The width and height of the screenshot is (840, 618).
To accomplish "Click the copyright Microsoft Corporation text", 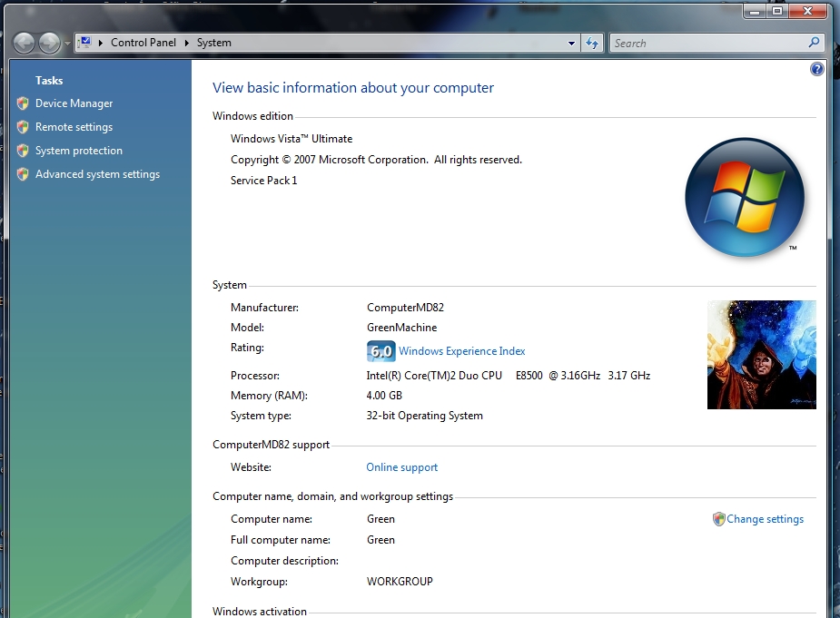I will tap(376, 160).
